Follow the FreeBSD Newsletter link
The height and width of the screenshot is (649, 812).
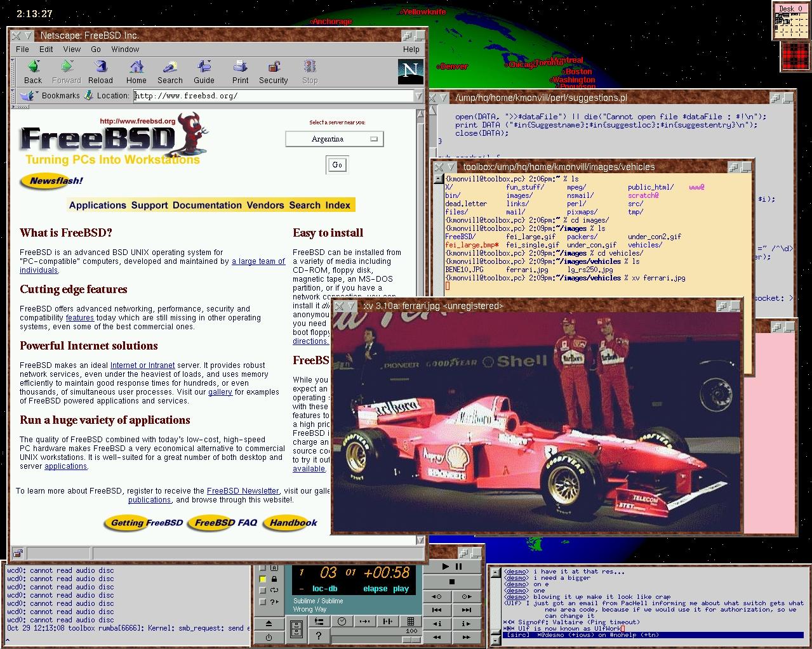[243, 491]
